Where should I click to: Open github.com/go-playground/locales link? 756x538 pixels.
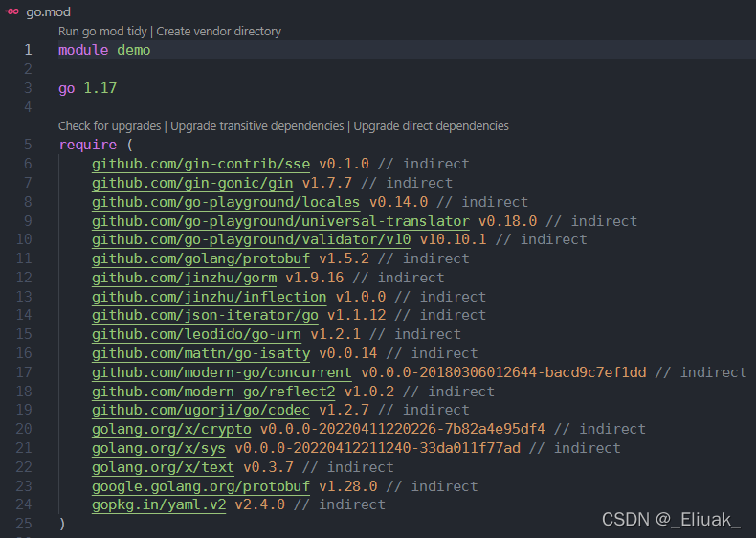[226, 202]
